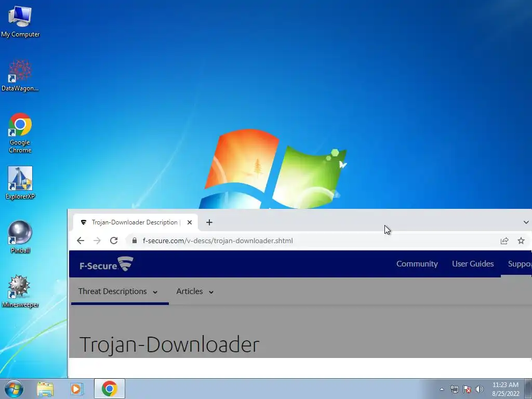The image size is (532, 399).
Task: Close the Trojan-Downloader Description tab
Action: click(190, 222)
